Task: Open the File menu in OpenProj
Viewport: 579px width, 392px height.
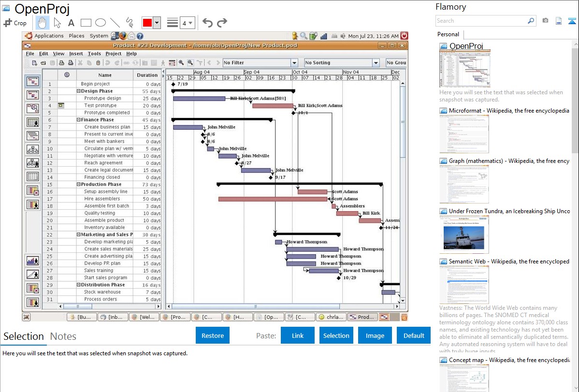Action: pos(30,54)
